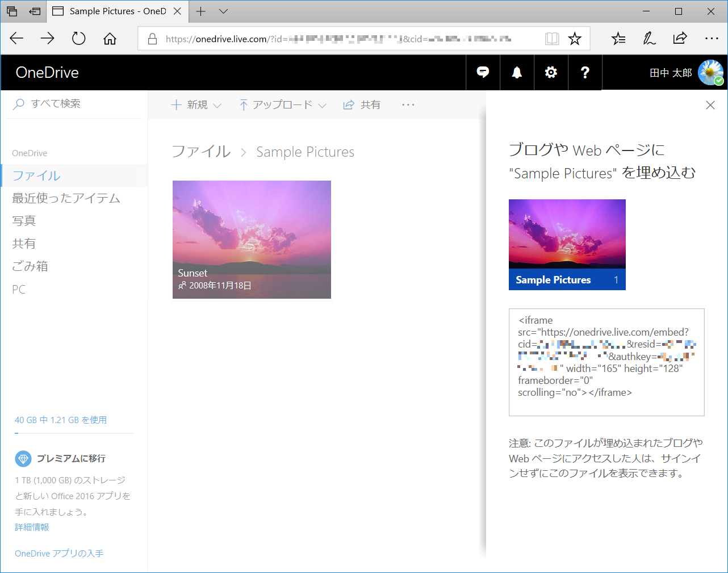Screen dimensions: 728x573
Task: Click OneDrive アプリの入手 link
Action: click(58, 553)
